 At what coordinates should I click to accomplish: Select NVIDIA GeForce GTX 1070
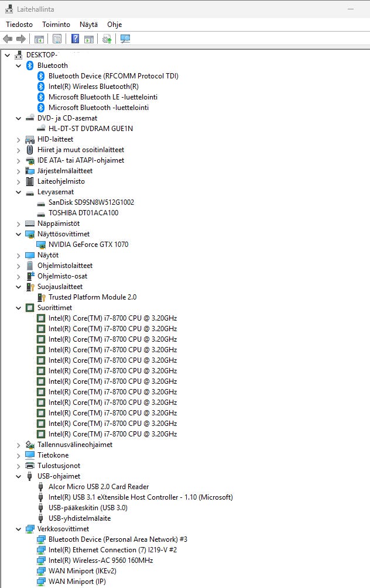[x=88, y=245]
